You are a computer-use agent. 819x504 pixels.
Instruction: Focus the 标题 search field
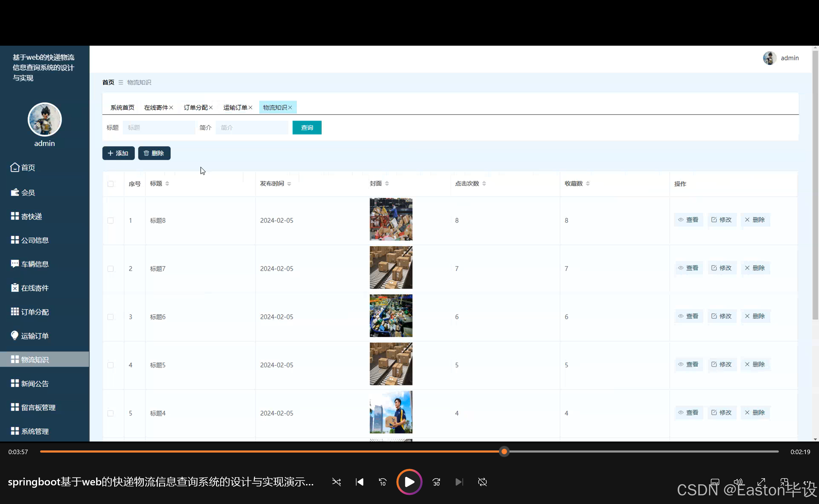point(159,128)
